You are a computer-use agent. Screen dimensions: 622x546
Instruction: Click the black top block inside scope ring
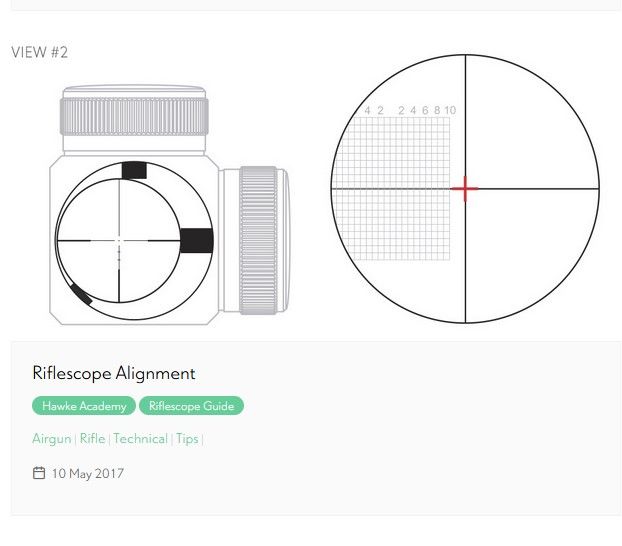coord(134,170)
